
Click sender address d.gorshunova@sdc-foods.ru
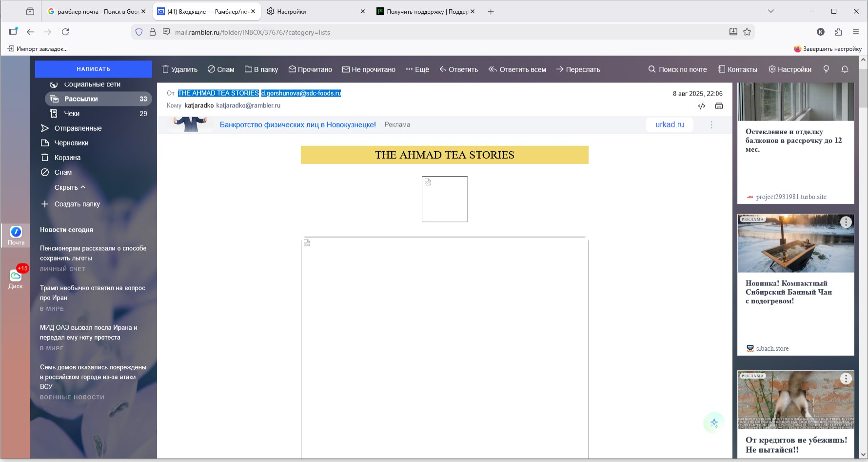coord(301,93)
